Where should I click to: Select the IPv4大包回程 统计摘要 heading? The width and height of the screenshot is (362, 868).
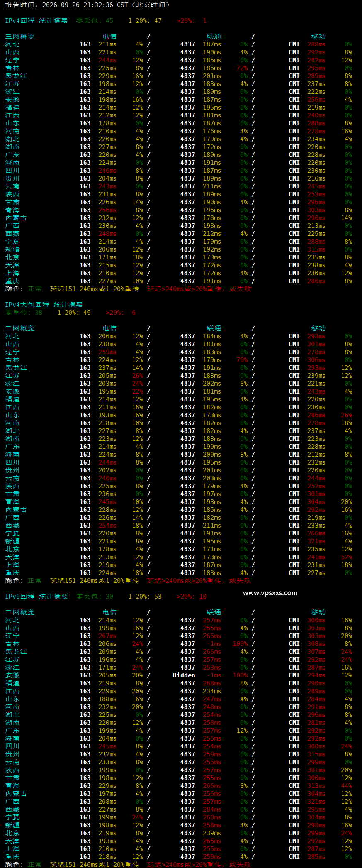(44, 305)
